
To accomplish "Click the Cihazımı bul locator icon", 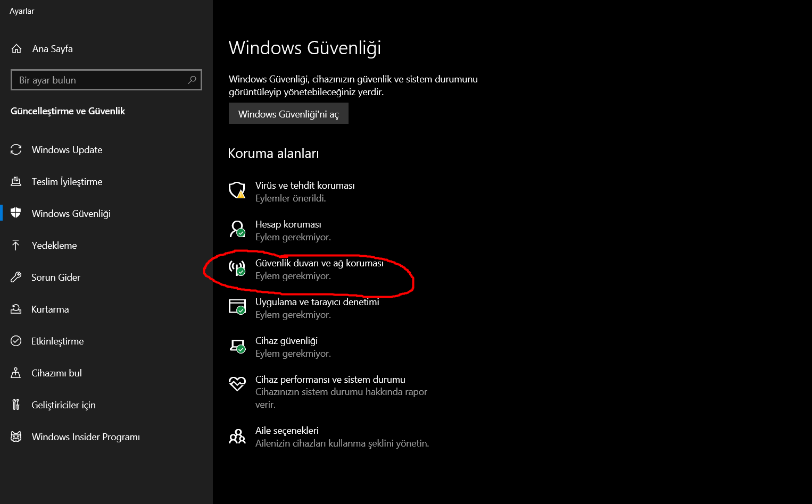I will tap(16, 373).
